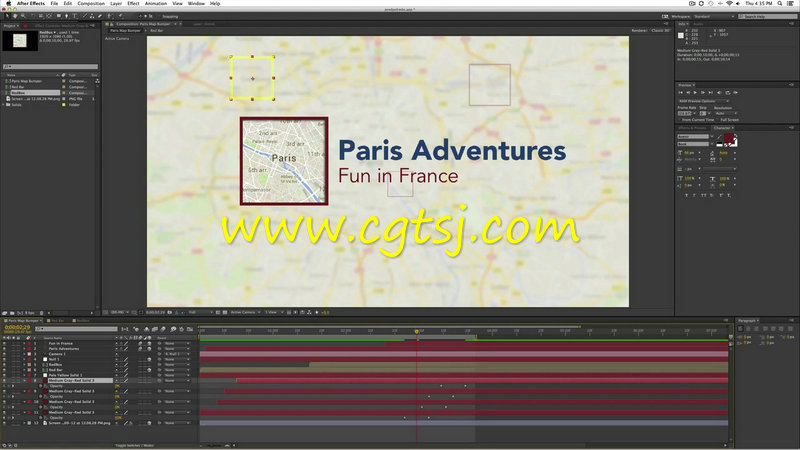Click the loop option icon in the Preview panel
Image resolution: width=800 pixels, height=450 pixels.
[x=728, y=92]
